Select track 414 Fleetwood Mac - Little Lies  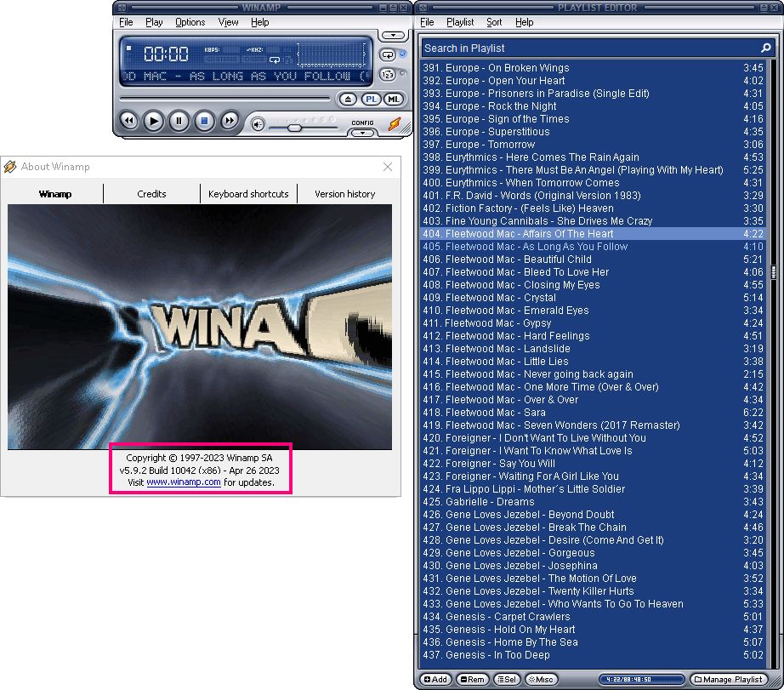click(x=593, y=362)
